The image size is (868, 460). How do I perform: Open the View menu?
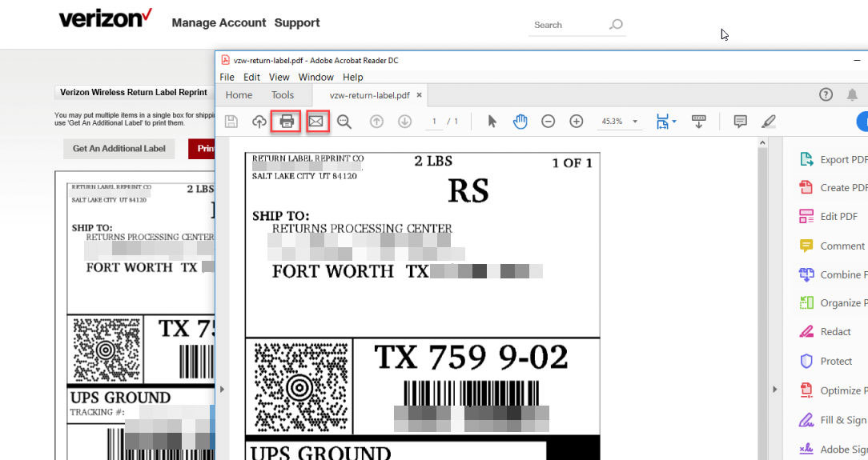(279, 77)
